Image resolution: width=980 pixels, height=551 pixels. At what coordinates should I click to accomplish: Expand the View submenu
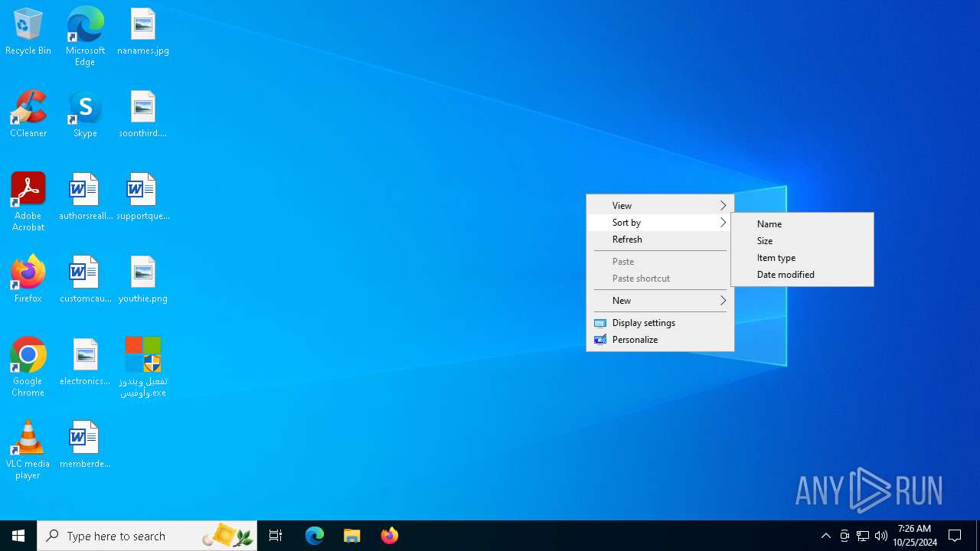660,205
